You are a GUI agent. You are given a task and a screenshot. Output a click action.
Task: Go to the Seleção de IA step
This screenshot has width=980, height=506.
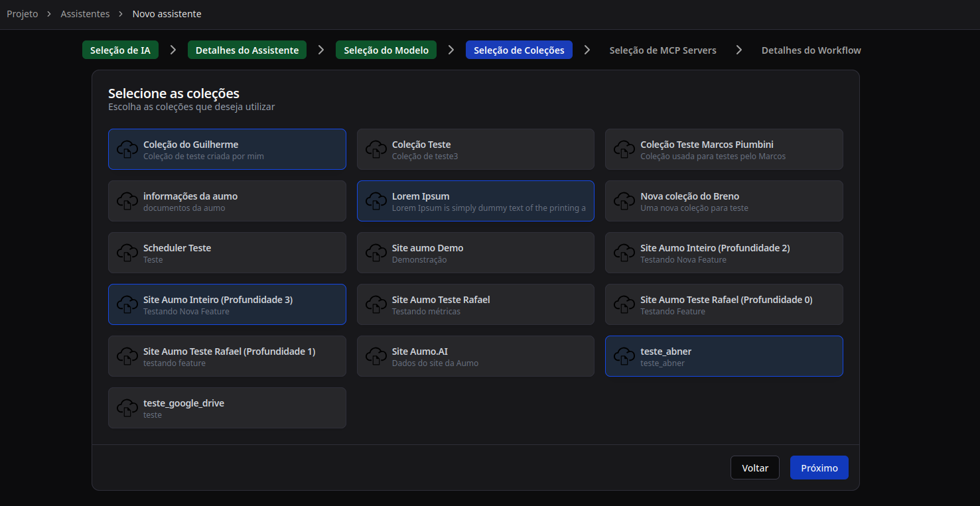tap(120, 50)
